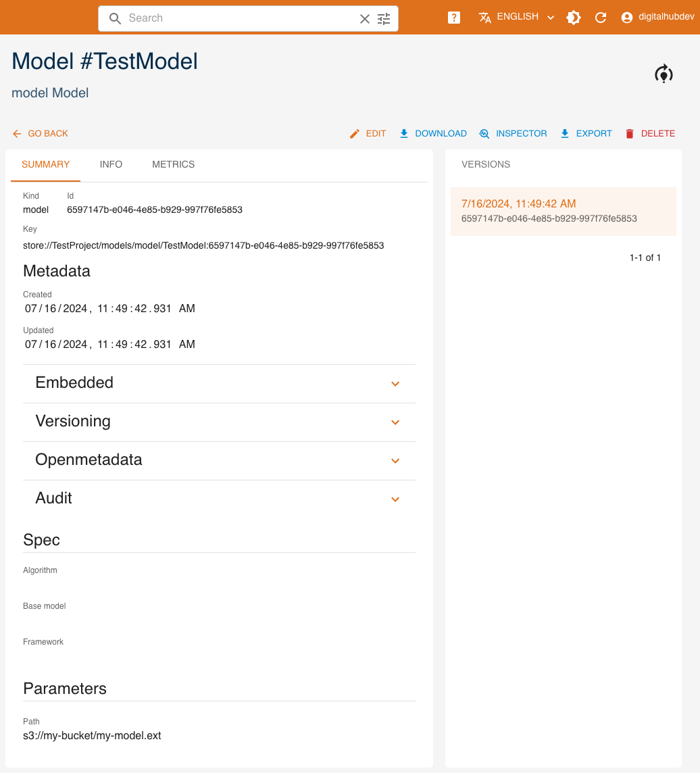
Task: Click the help question mark icon
Action: (454, 18)
